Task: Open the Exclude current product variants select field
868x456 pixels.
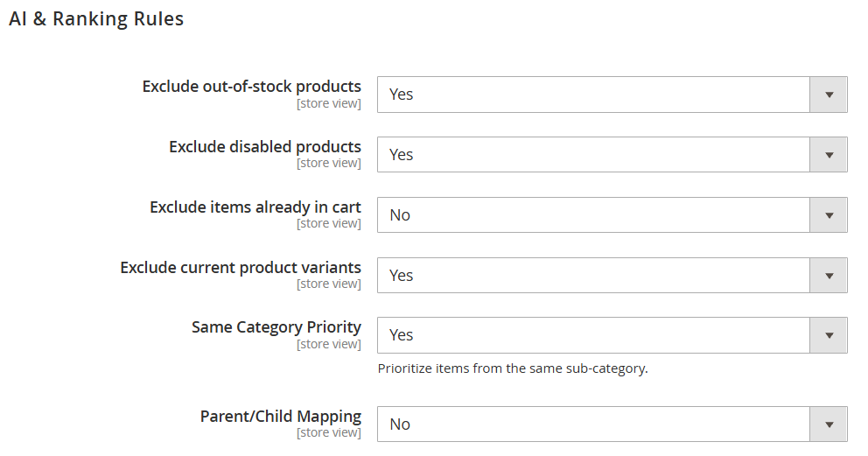Action: (612, 276)
